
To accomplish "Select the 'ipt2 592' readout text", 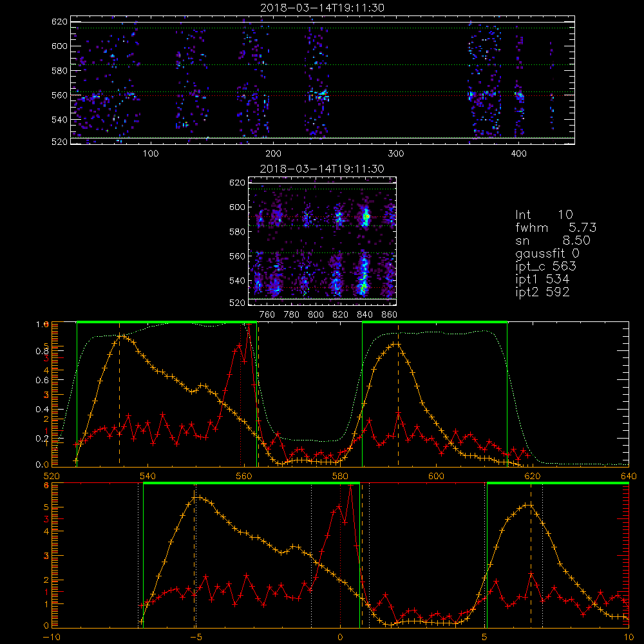I will 542,292.
